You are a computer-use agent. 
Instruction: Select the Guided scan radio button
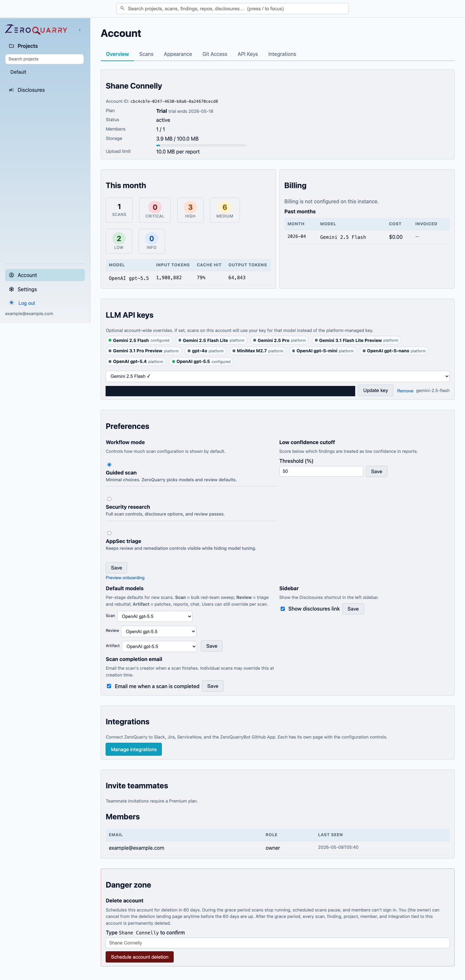click(109, 464)
